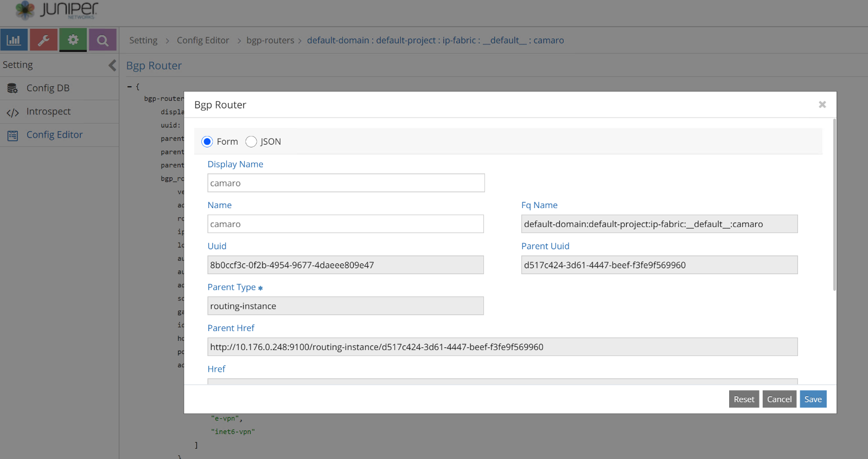Click the Parent Type label

[x=232, y=287]
